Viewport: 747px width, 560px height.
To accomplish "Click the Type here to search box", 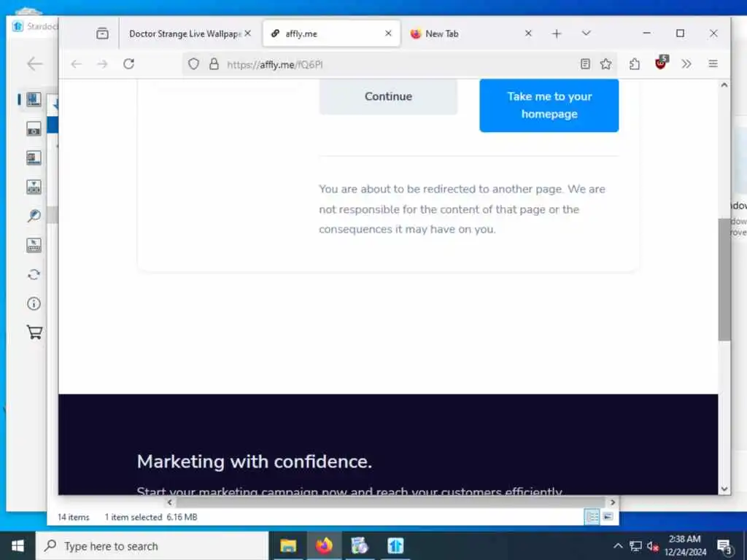I will pyautogui.click(x=152, y=546).
